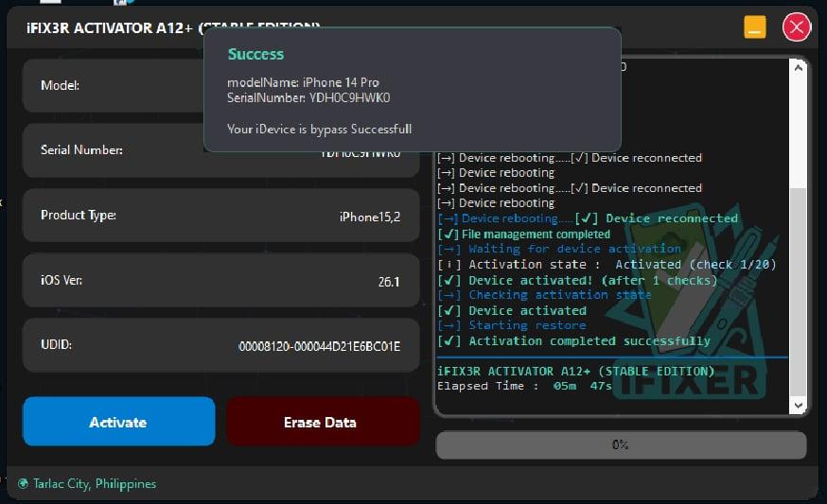The height and width of the screenshot is (504, 827).
Task: Click the 0% progress bar
Action: 621,444
